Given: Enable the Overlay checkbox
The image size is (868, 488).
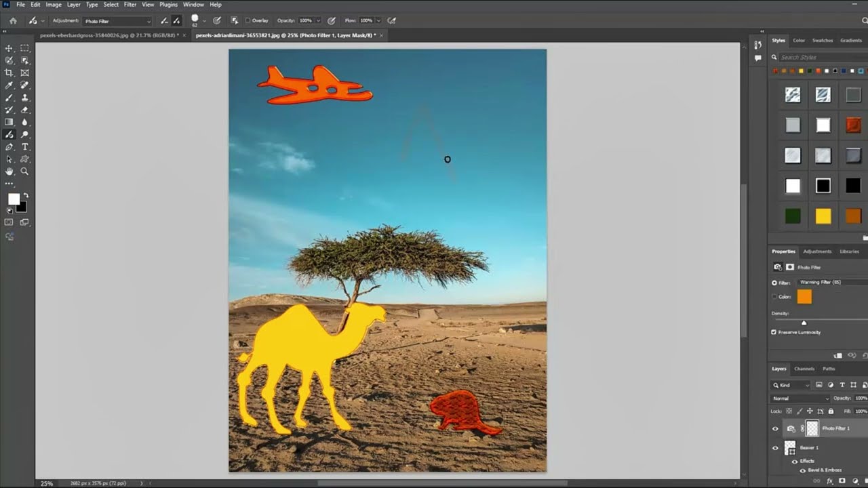Looking at the screenshot, I should 248,21.
